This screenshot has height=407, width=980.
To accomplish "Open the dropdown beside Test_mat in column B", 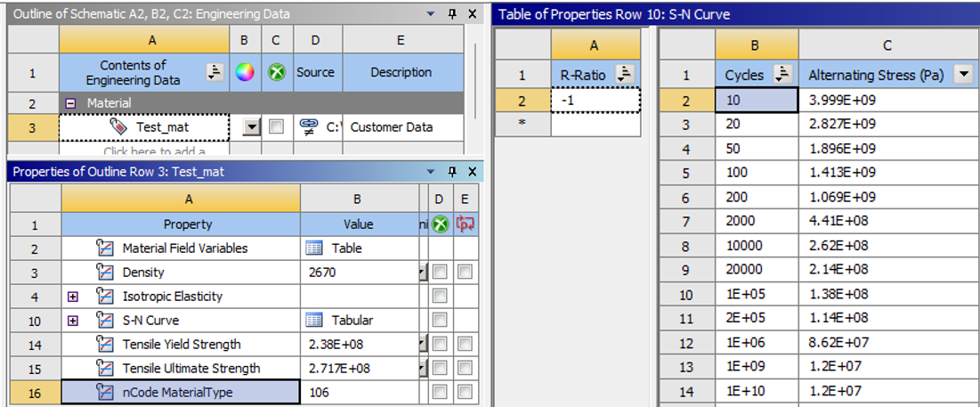I will [251, 127].
